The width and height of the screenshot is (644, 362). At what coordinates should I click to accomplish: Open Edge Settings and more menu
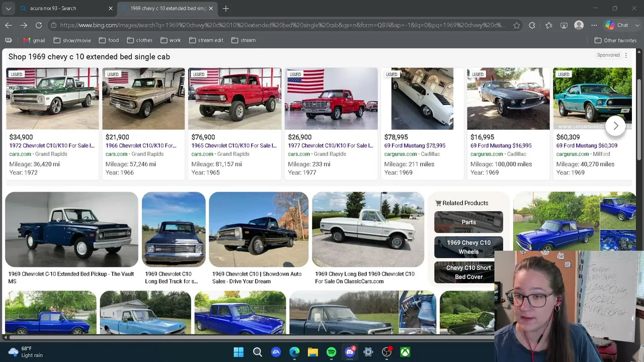pos(594,25)
